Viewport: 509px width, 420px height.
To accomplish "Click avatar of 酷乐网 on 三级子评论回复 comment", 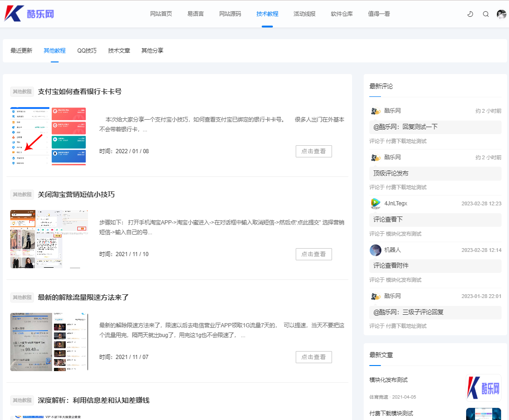I will [375, 296].
